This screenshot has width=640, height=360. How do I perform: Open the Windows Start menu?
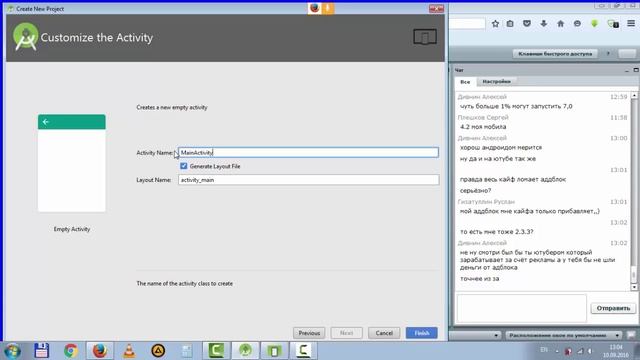12,351
